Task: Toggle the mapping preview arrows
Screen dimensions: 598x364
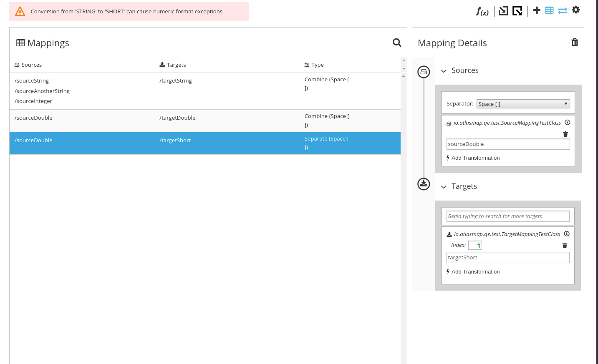Action: [563, 10]
